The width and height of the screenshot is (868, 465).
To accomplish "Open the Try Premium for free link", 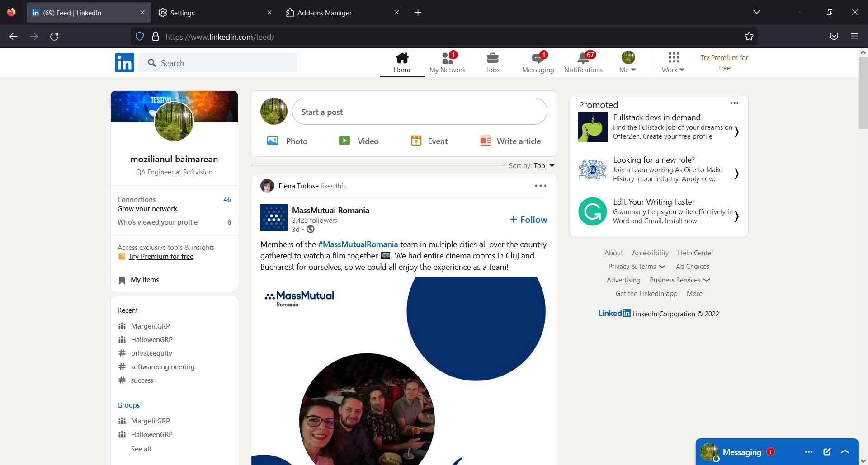I will tap(723, 63).
